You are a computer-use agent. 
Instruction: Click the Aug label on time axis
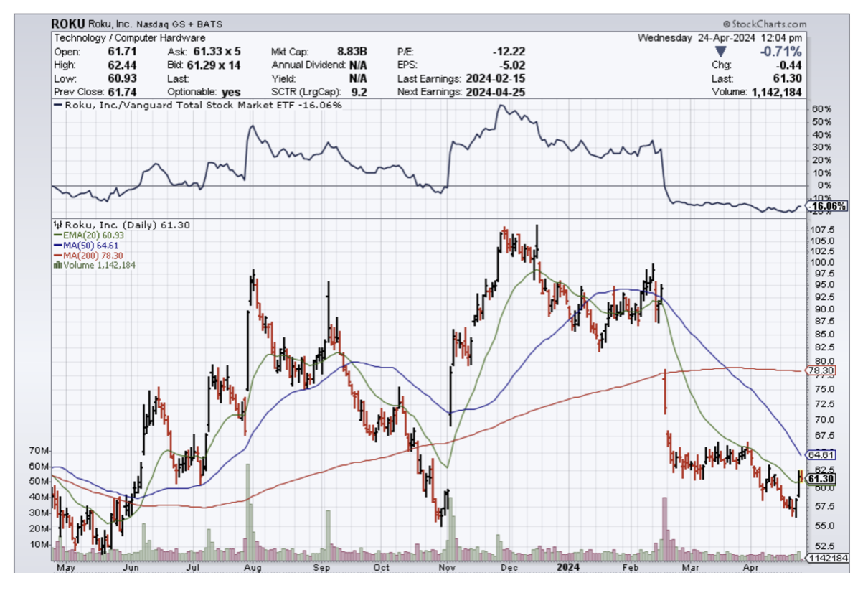tap(252, 567)
